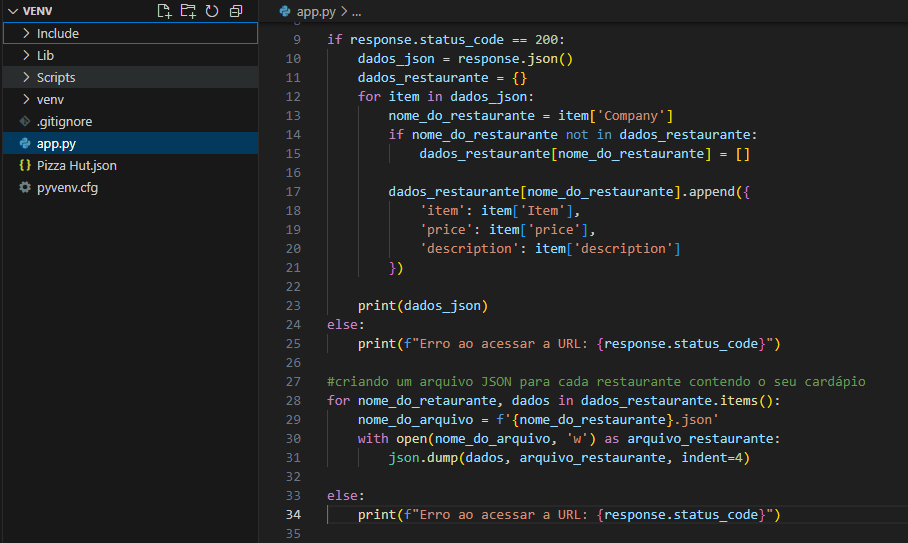Click the empty list brackets on line 15
The image size is (908, 543).
(743, 154)
